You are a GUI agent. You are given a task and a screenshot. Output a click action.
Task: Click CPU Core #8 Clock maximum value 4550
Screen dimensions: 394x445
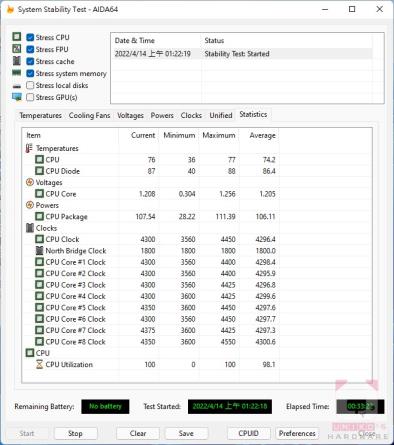tap(228, 342)
